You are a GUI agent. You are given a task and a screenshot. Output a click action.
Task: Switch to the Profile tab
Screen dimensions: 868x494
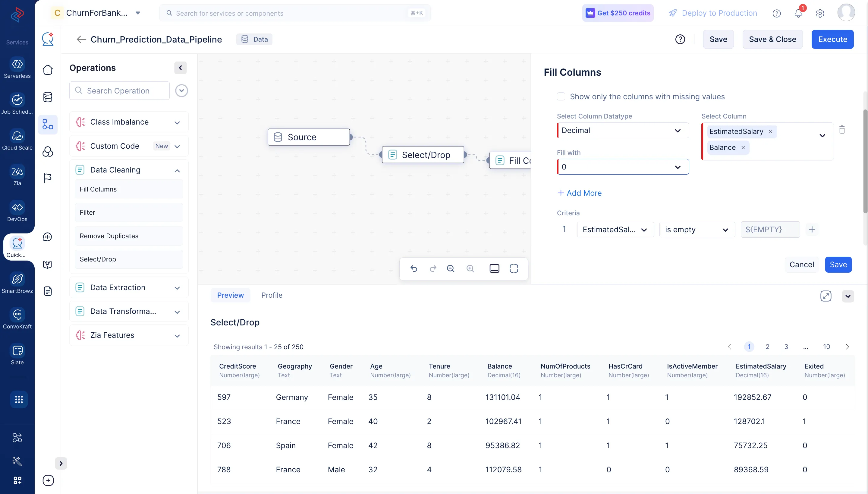click(x=272, y=295)
